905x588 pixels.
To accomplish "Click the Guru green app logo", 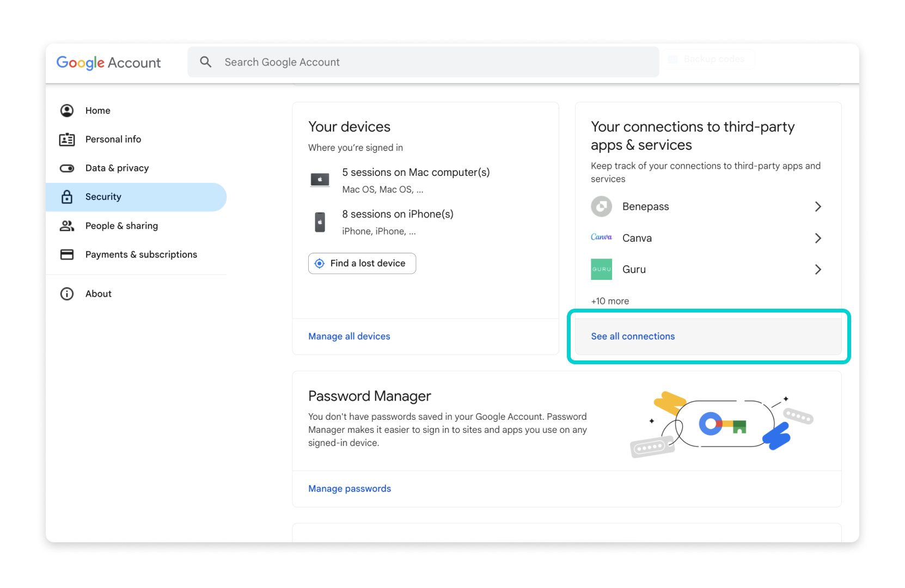I will [601, 269].
